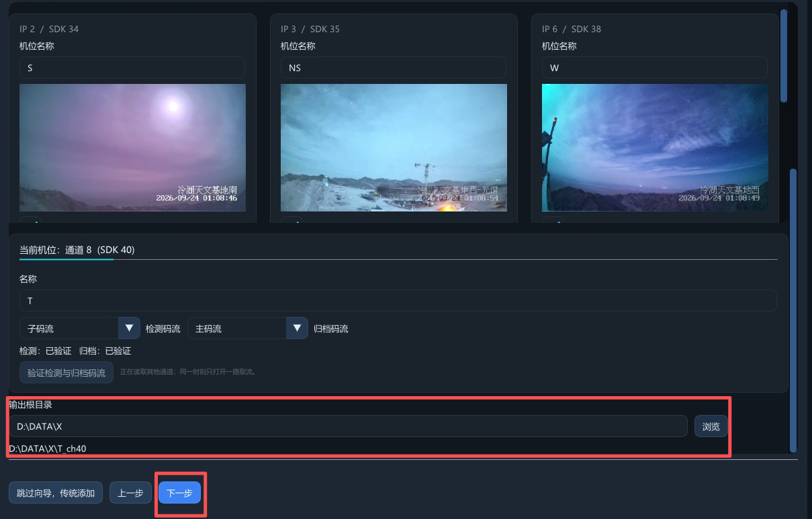The image size is (812, 519).
Task: Proceed with the blue 下一步 button
Action: coord(179,493)
